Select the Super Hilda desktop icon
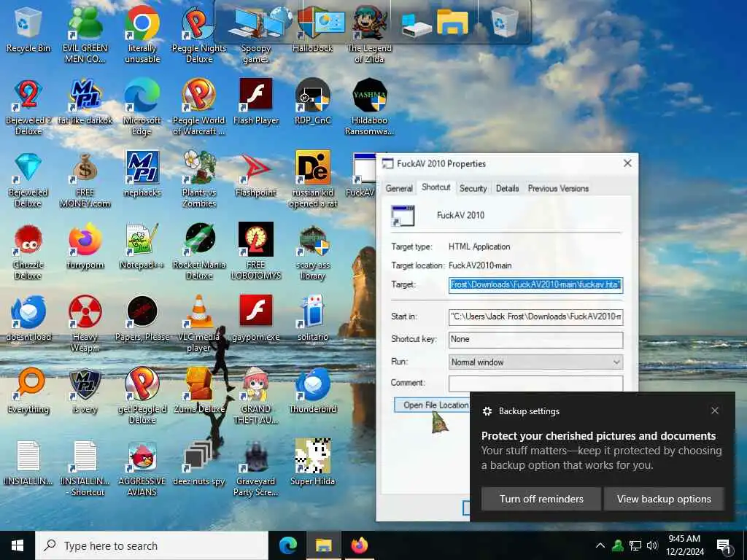The width and height of the screenshot is (747, 560). click(312, 463)
